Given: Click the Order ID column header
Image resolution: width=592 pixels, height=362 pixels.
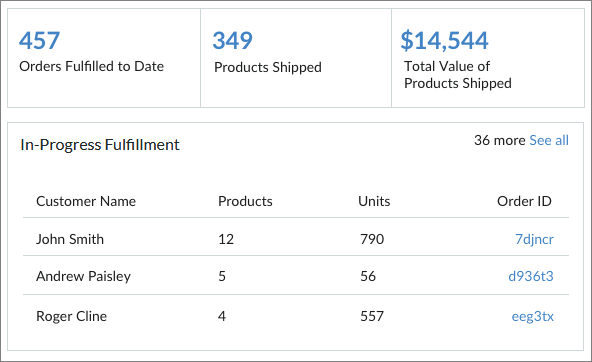Looking at the screenshot, I should click(x=524, y=201).
